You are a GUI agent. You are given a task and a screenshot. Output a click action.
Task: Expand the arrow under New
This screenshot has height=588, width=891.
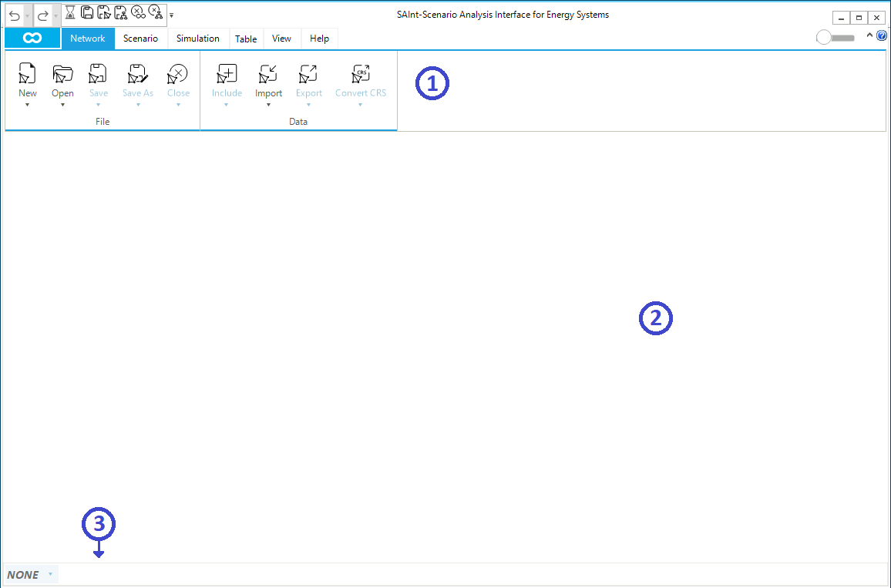27,105
